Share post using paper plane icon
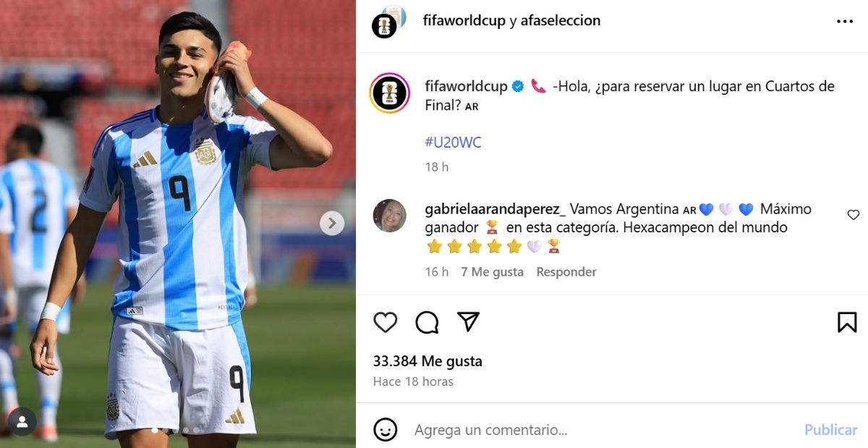The width and height of the screenshot is (868, 448). (x=469, y=321)
